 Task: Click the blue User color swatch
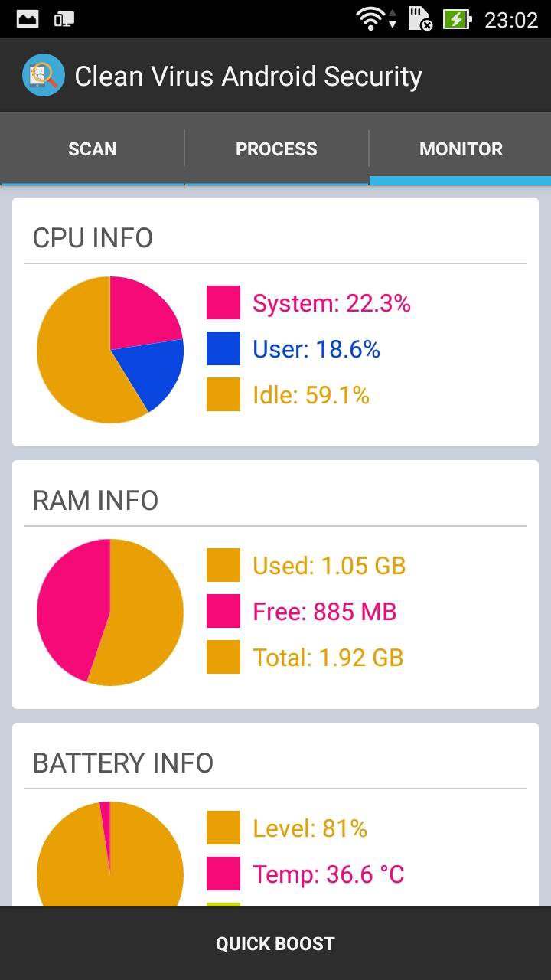pos(223,348)
